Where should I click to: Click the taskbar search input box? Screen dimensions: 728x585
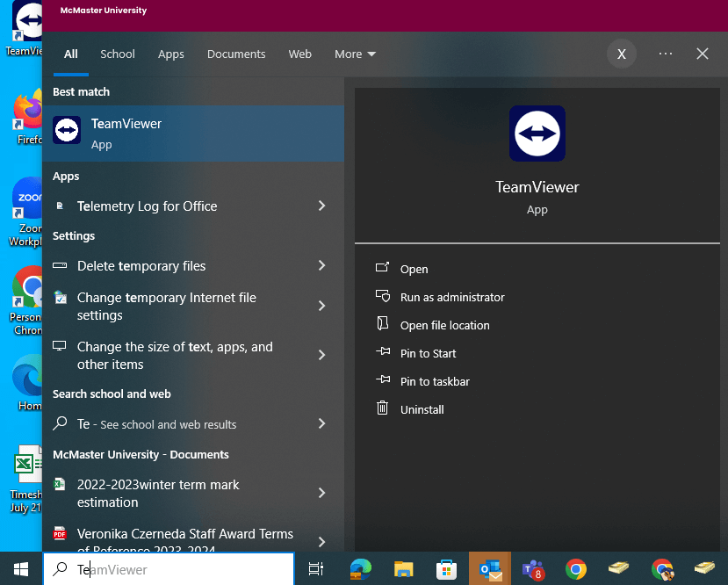pyautogui.click(x=169, y=569)
